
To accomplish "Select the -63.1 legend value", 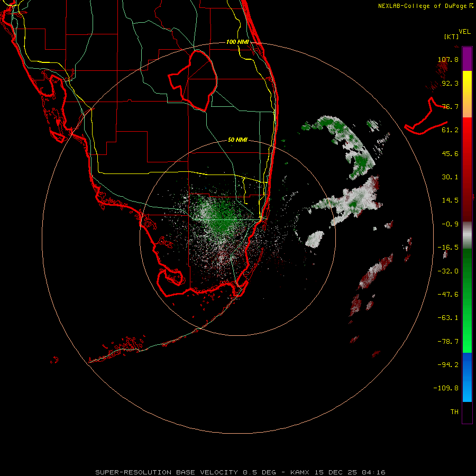I will click(x=448, y=318).
